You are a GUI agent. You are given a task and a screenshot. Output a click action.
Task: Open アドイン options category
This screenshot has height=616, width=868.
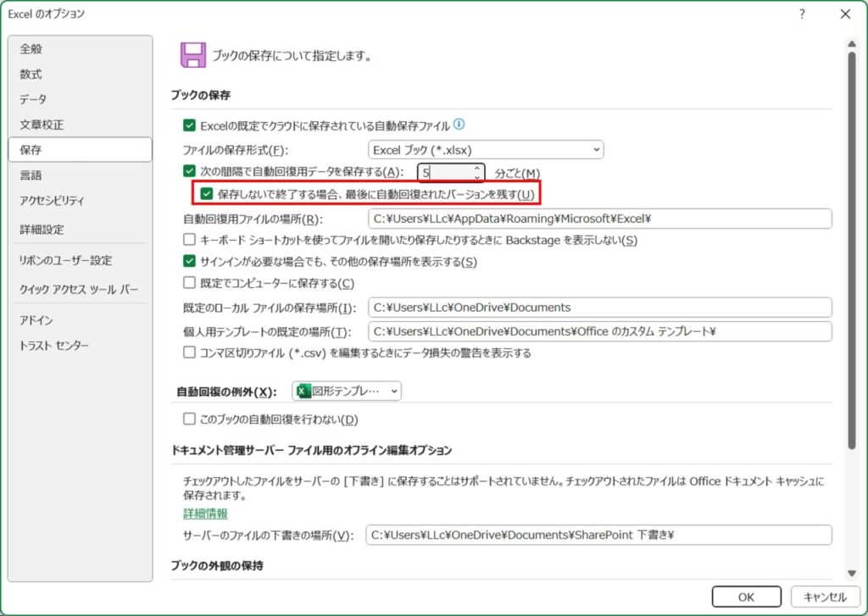click(81, 320)
